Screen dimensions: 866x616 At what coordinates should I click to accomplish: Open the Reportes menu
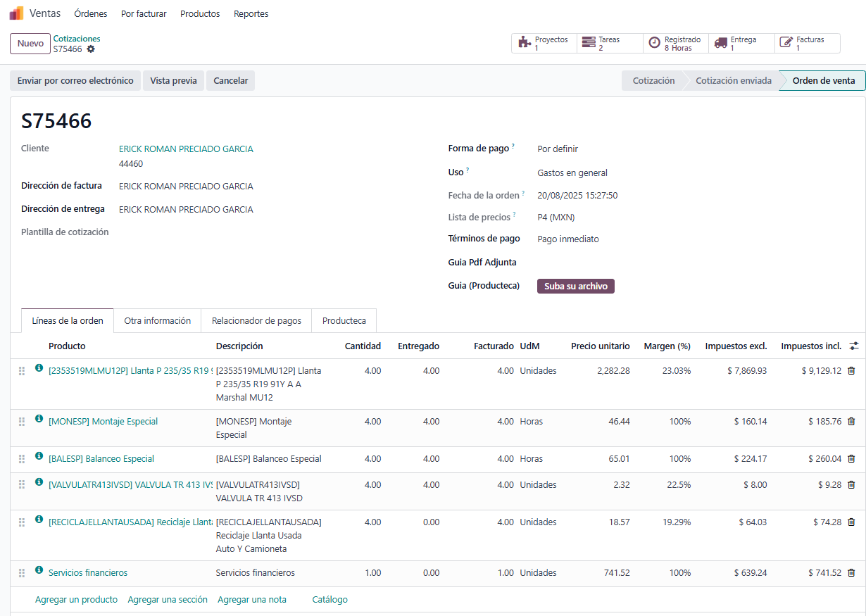(251, 14)
